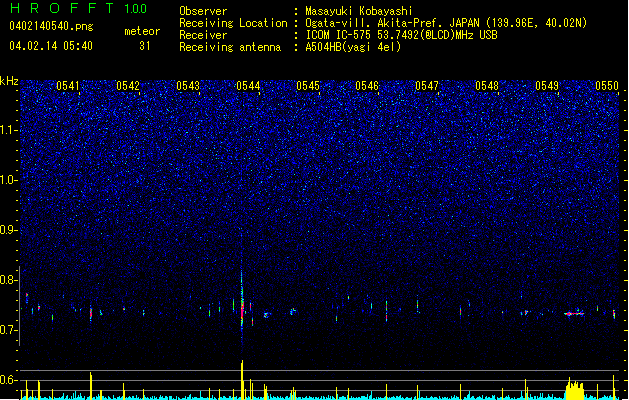Click the long horizontal echo after 0549
This screenshot has height=400, width=629.
point(574,313)
